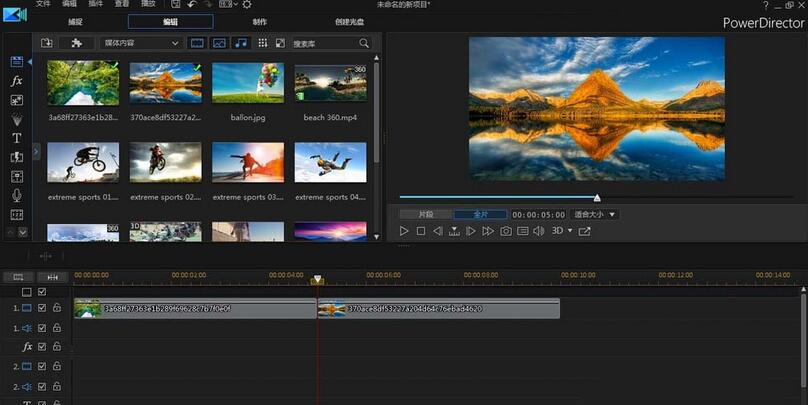808x405 pixels.
Task: Disable video track 1 checkbox
Action: (x=42, y=309)
